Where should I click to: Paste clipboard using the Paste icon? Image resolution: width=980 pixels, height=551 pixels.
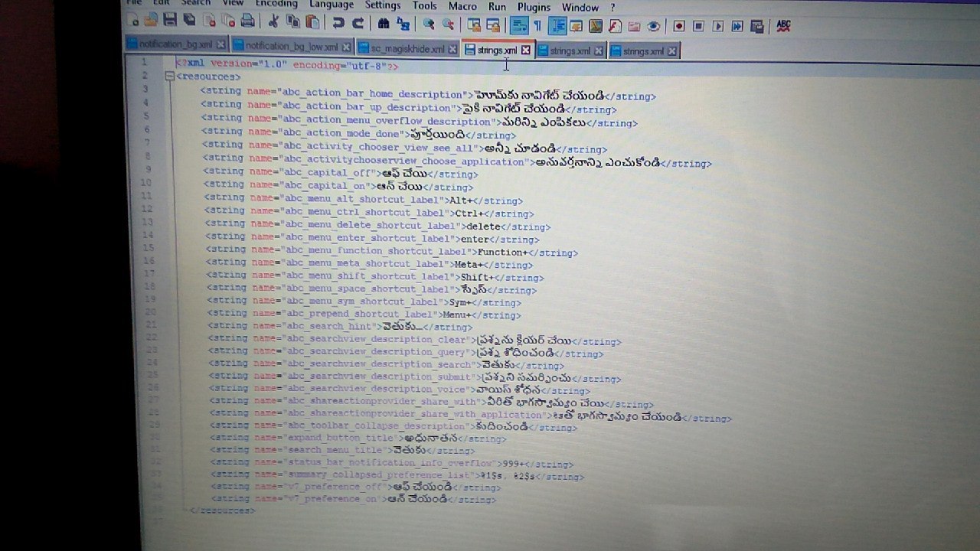[x=312, y=21]
